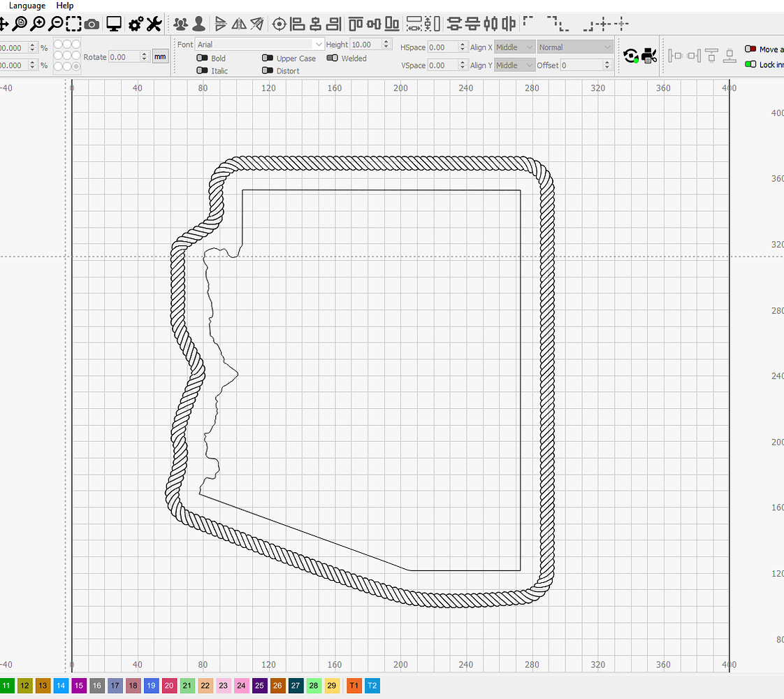The width and height of the screenshot is (784, 699).
Task: Click the Make Same Width icon
Action: point(414,24)
